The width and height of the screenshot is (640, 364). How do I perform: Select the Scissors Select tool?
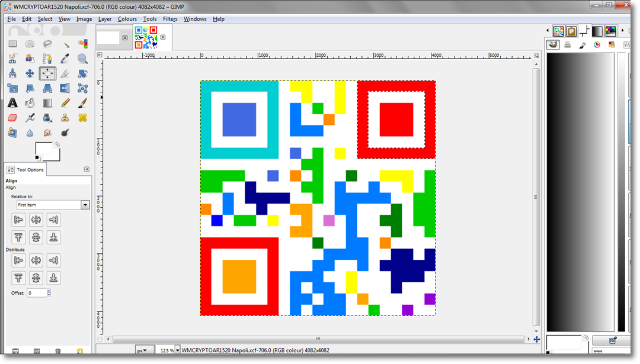click(x=12, y=59)
